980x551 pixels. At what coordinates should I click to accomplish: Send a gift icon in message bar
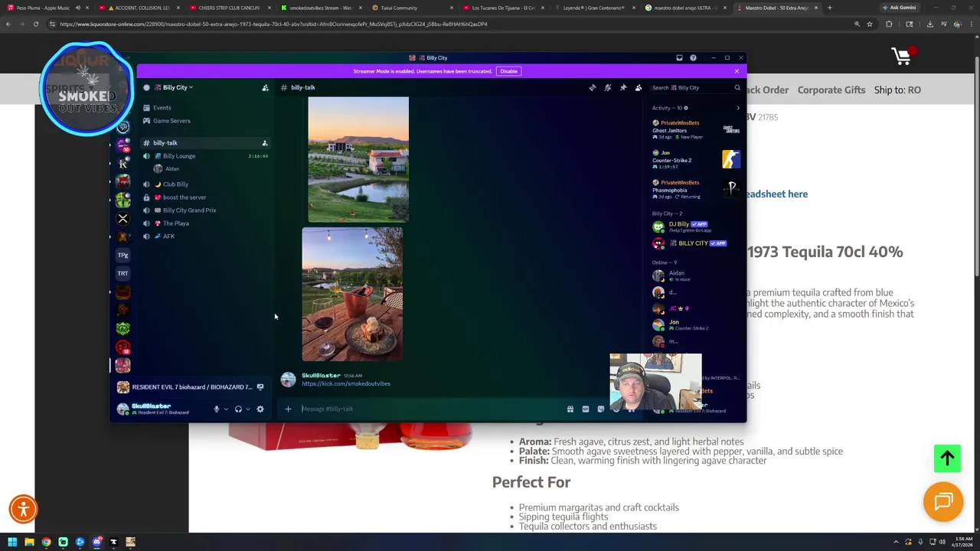tap(570, 409)
